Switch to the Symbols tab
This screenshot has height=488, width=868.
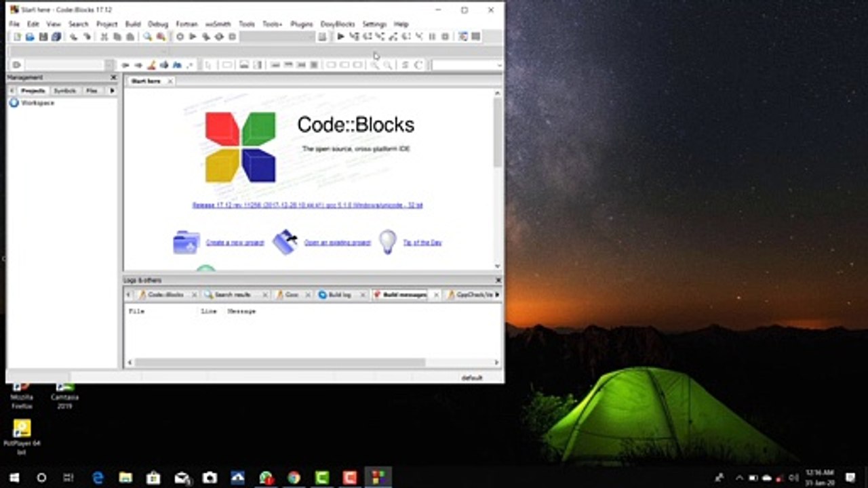[65, 91]
